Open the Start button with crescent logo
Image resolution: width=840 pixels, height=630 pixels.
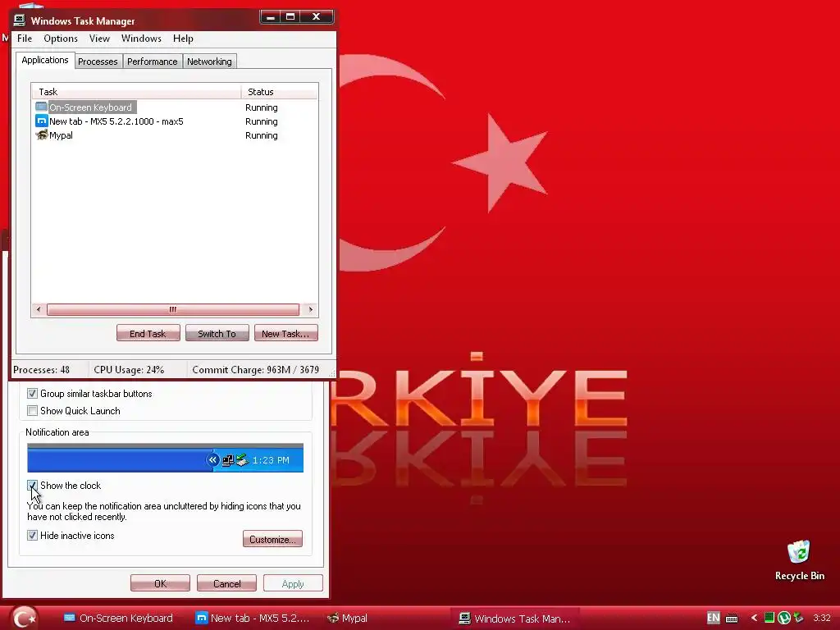tap(24, 619)
